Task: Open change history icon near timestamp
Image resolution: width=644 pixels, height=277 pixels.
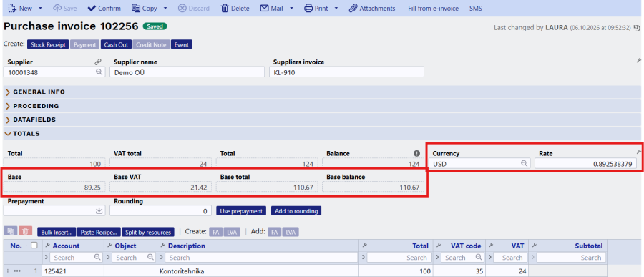Action: click(637, 28)
